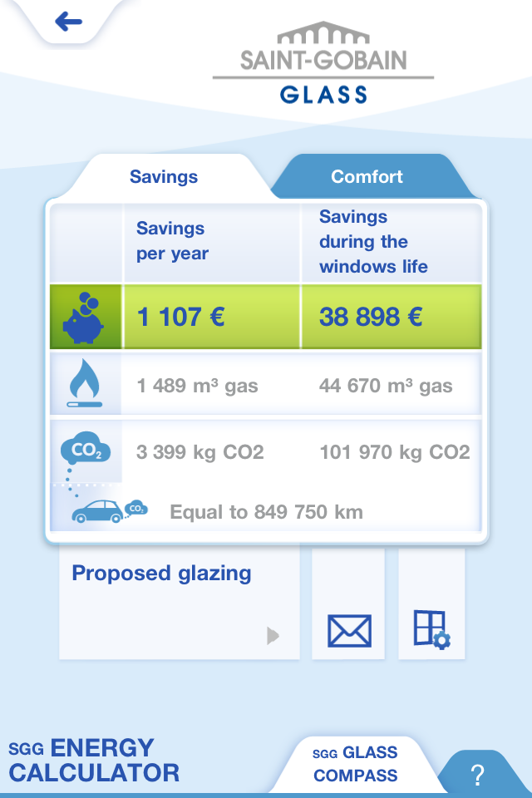This screenshot has width=532, height=798.
Task: Click the SGG Energy Calculator title
Action: tap(94, 761)
